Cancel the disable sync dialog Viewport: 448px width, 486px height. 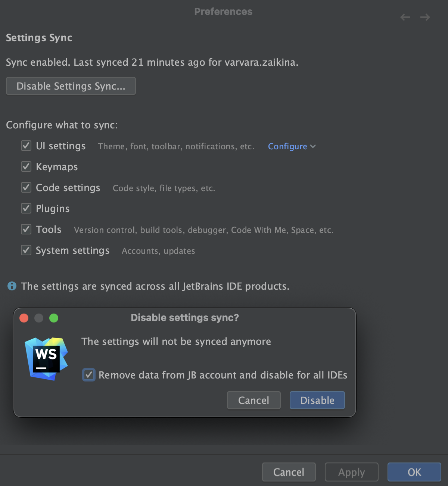click(x=253, y=400)
